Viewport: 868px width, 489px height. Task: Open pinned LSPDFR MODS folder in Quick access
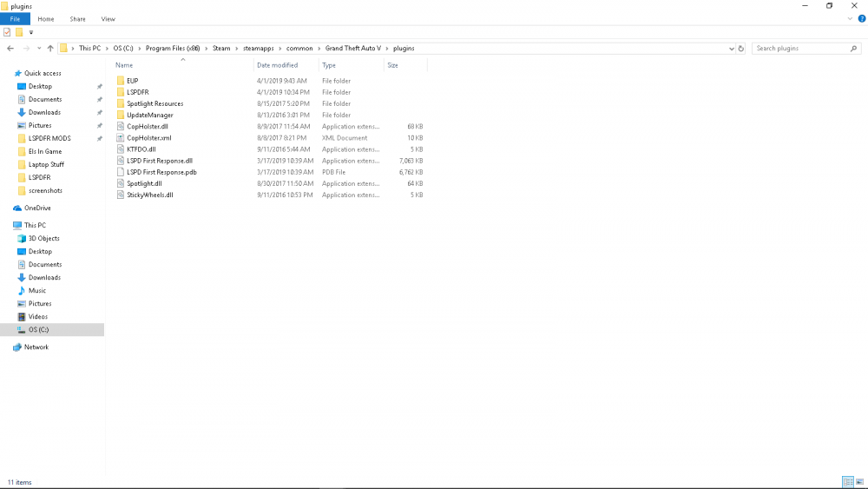(49, 138)
